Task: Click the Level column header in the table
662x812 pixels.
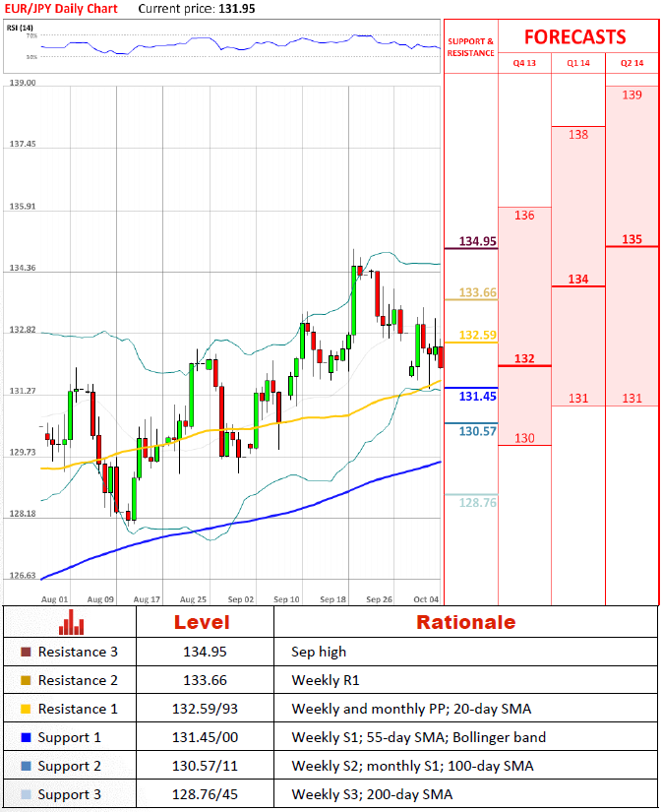Action: point(202,622)
